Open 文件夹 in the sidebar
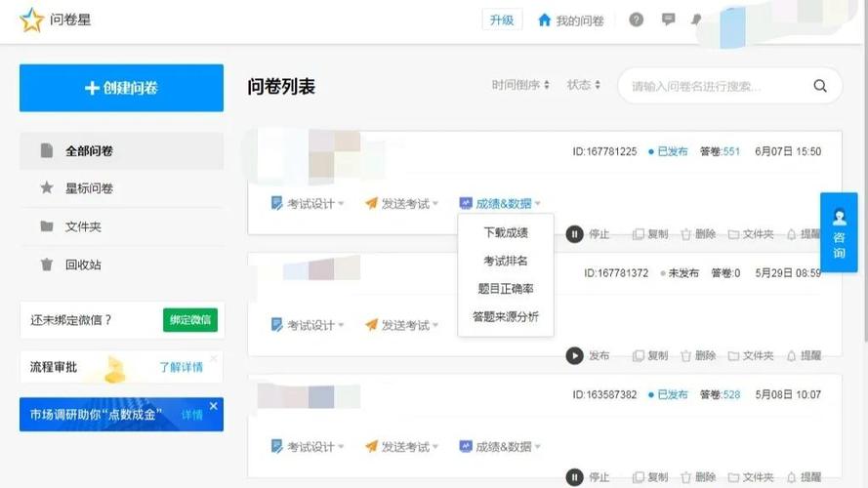 pos(121,226)
